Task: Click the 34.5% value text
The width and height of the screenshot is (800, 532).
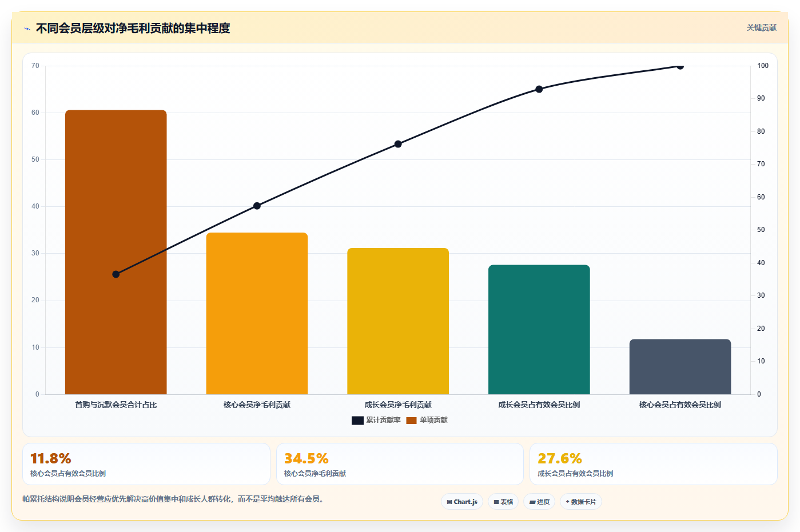Action: tap(307, 458)
